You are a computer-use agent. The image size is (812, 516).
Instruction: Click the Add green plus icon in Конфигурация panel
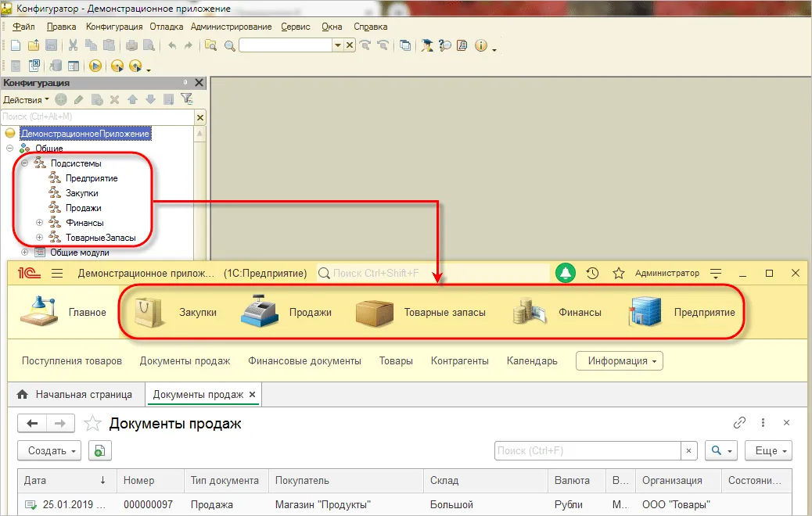[x=61, y=99]
